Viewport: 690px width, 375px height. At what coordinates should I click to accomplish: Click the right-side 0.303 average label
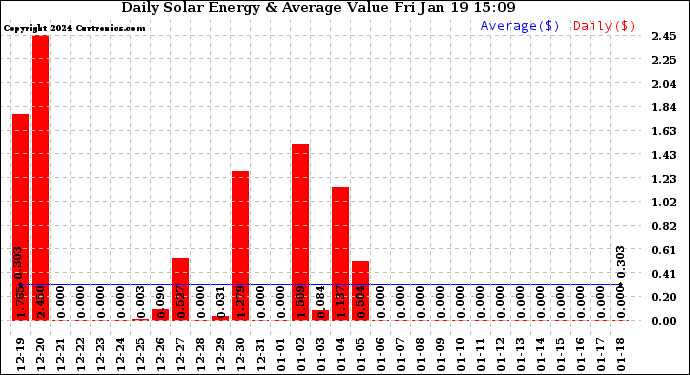[x=620, y=263]
